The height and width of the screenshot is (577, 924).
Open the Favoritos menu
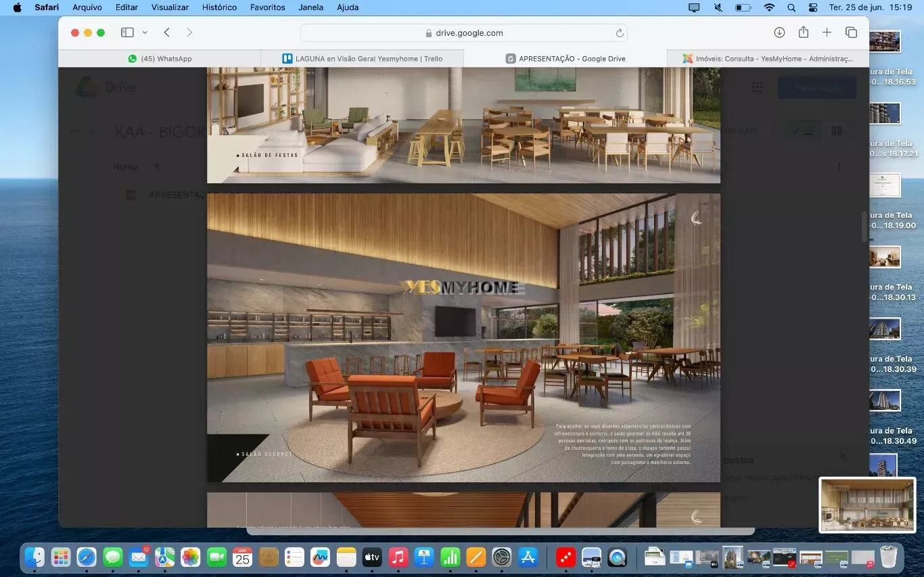267,7
